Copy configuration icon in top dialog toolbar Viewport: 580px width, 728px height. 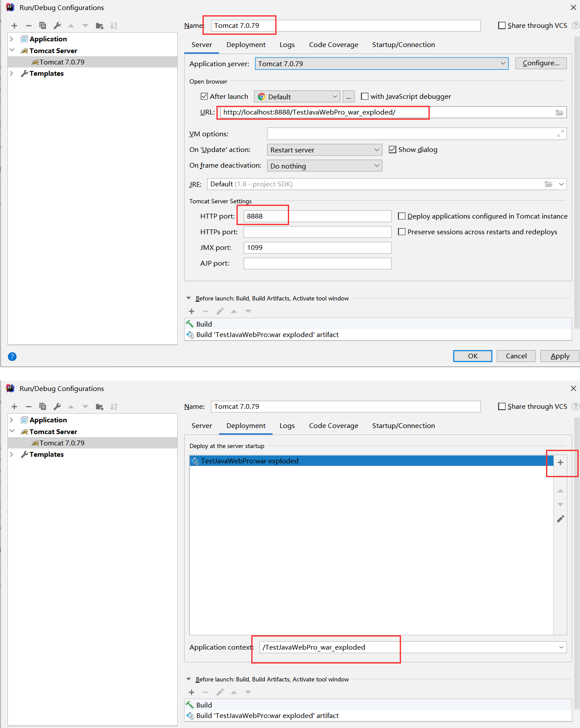[43, 26]
